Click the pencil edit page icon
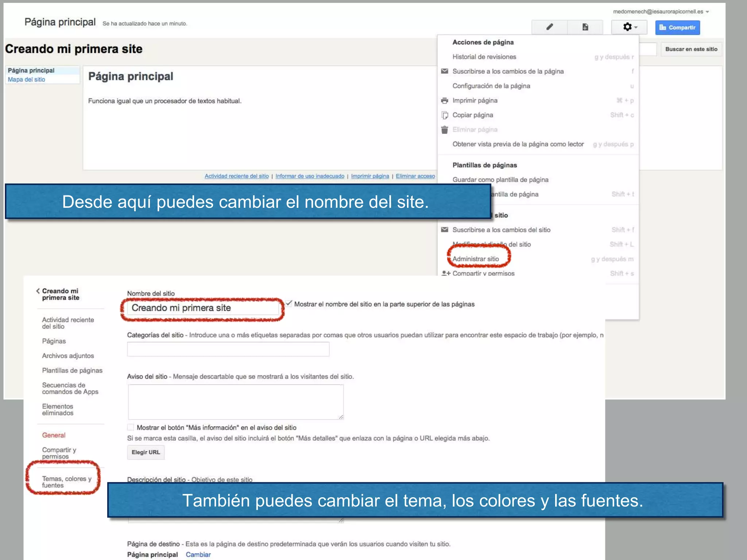The width and height of the screenshot is (747, 560). point(549,27)
